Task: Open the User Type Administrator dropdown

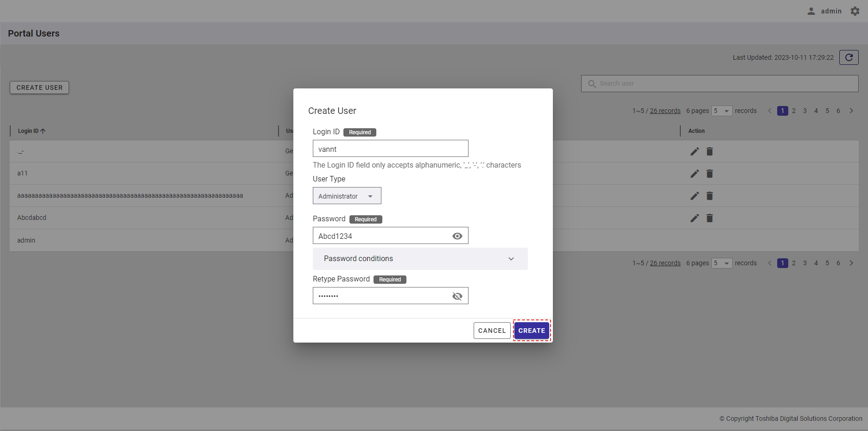Action: click(x=347, y=196)
